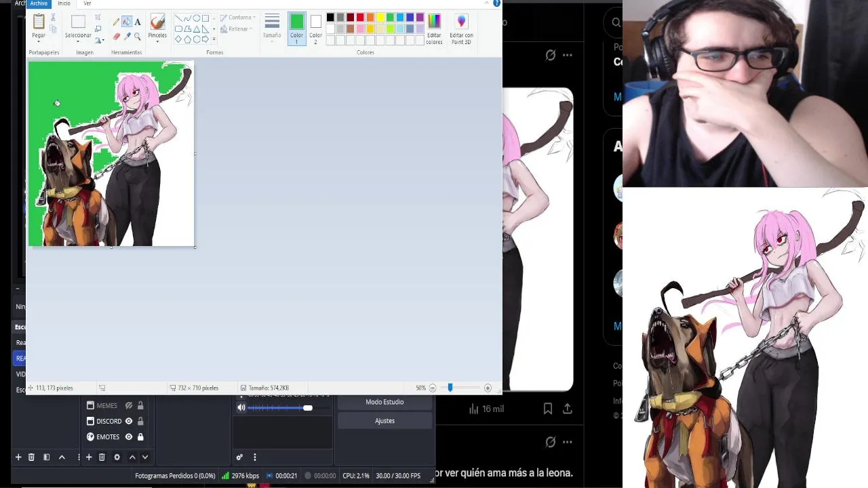Select the Magnifier zoom tool
The image size is (868, 488).
point(138,36)
